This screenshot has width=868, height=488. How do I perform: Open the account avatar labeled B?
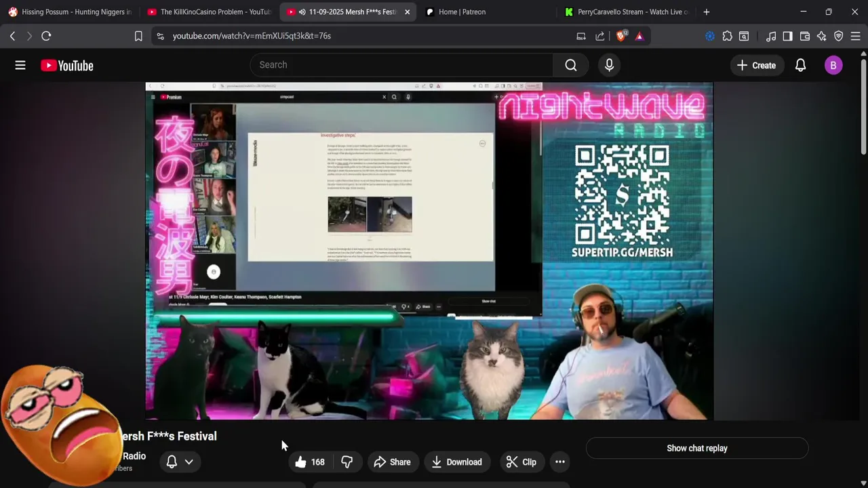833,65
